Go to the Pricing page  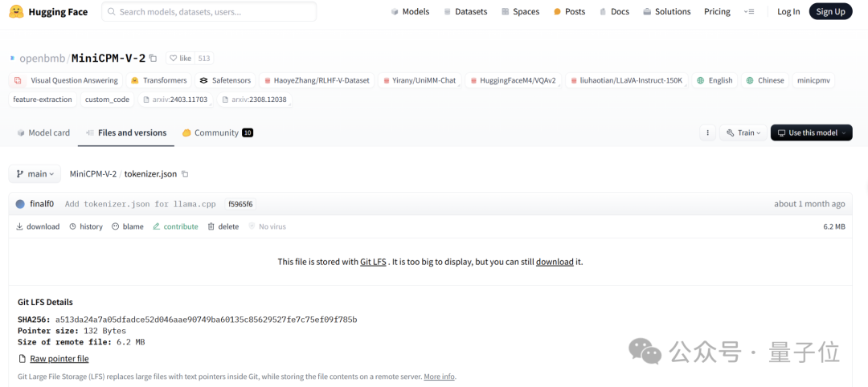(717, 11)
